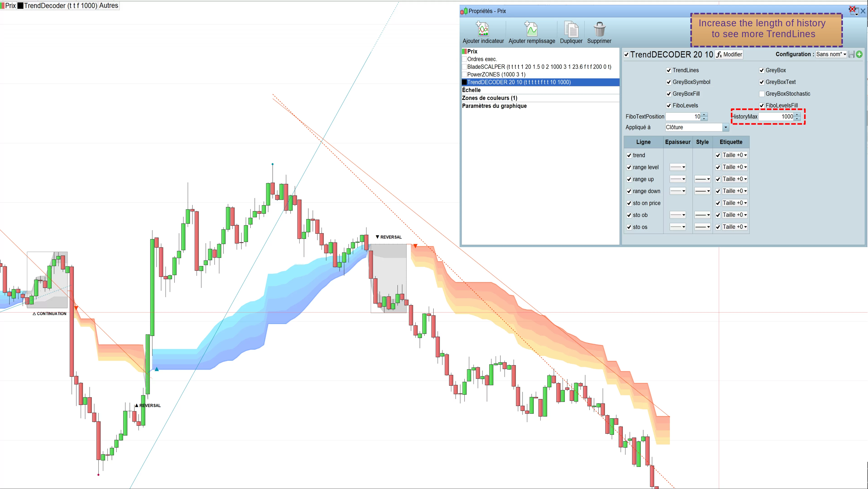Open the Style dropdown for sto ob
The height and width of the screenshot is (489, 868).
coord(703,215)
